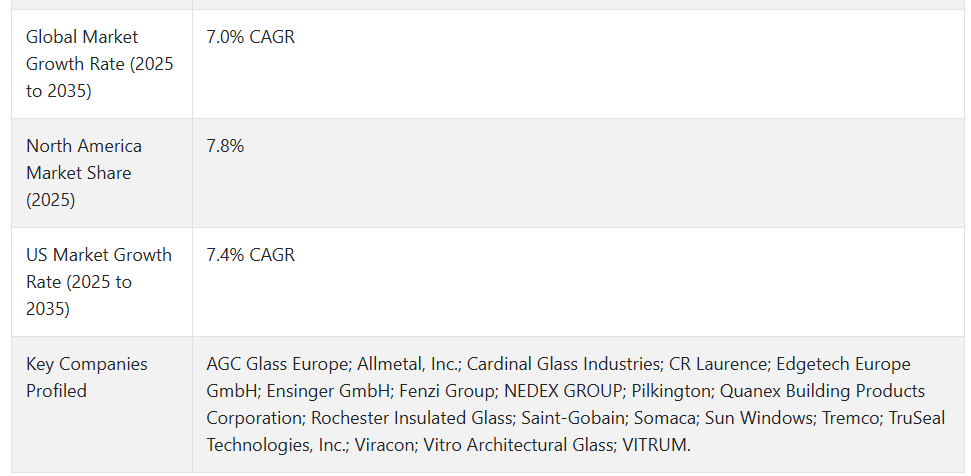Select the North America Market Share label

[x=84, y=173]
